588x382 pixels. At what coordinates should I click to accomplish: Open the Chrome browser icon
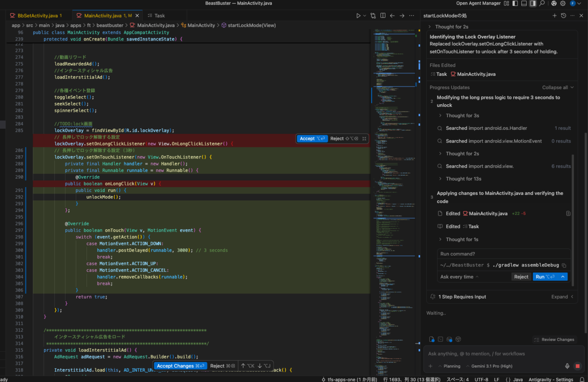(x=554, y=3)
